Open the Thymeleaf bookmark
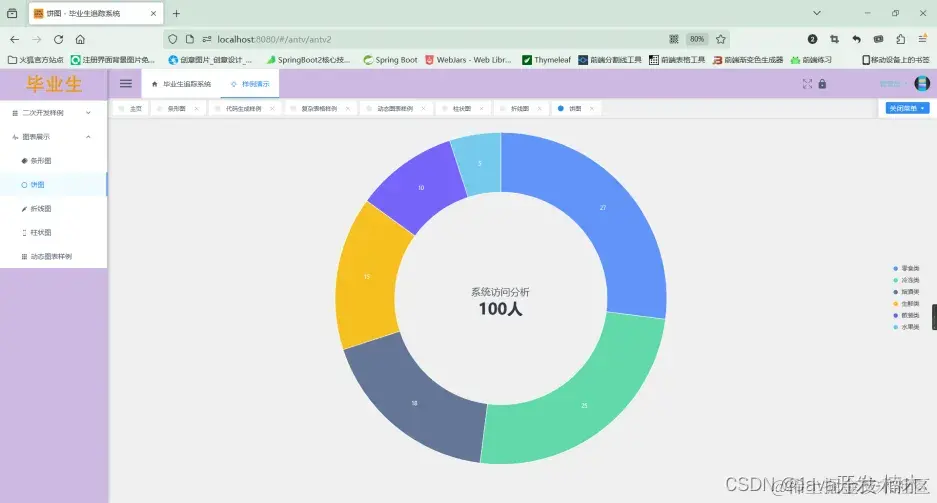Viewport: 937px width, 503px height. click(x=546, y=60)
